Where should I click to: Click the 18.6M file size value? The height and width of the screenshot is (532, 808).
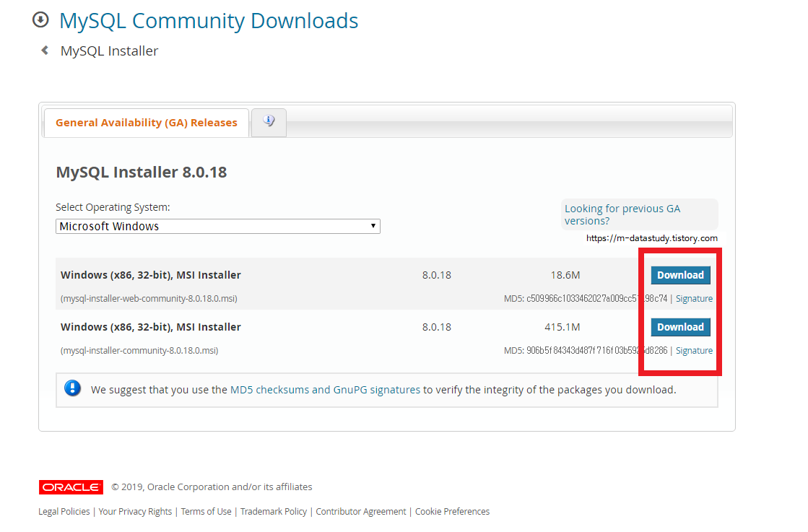click(x=565, y=275)
